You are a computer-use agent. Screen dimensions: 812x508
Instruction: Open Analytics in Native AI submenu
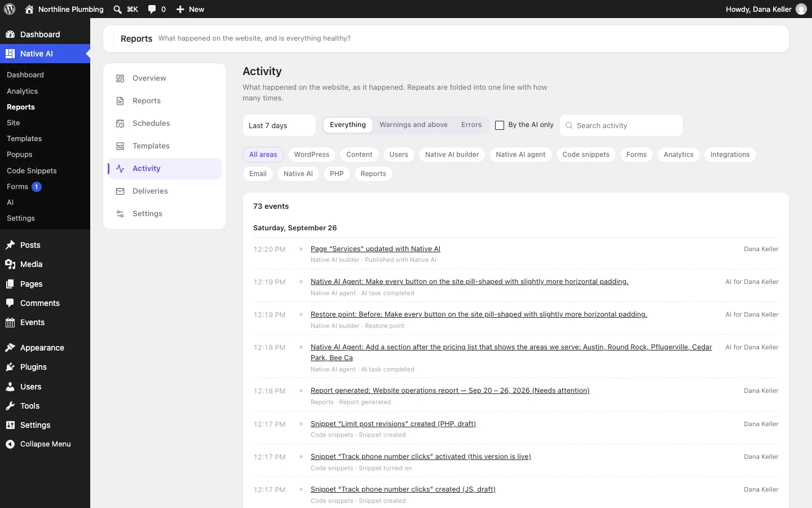(x=23, y=91)
